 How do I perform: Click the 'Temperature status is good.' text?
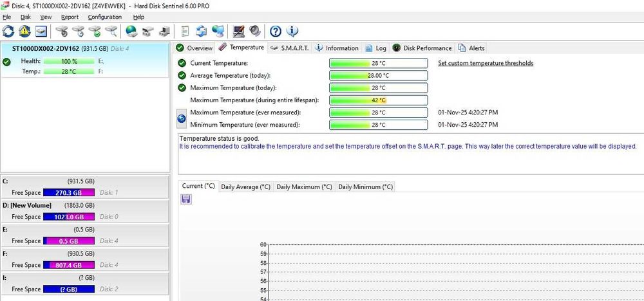pos(220,139)
